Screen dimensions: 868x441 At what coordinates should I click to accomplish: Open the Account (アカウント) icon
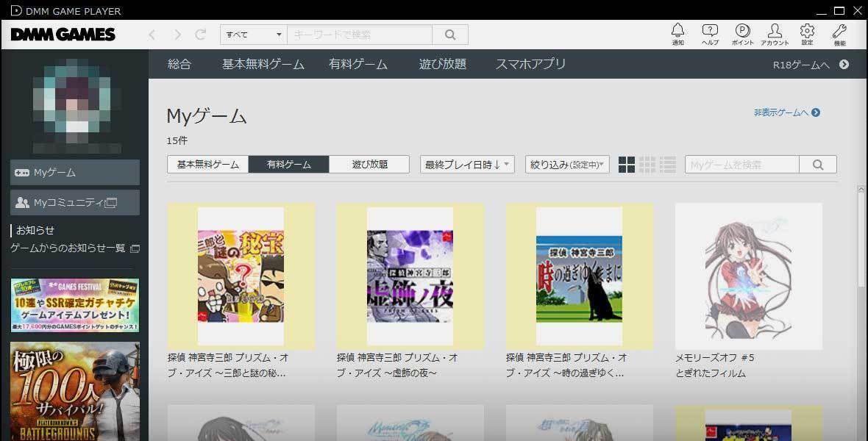click(775, 34)
